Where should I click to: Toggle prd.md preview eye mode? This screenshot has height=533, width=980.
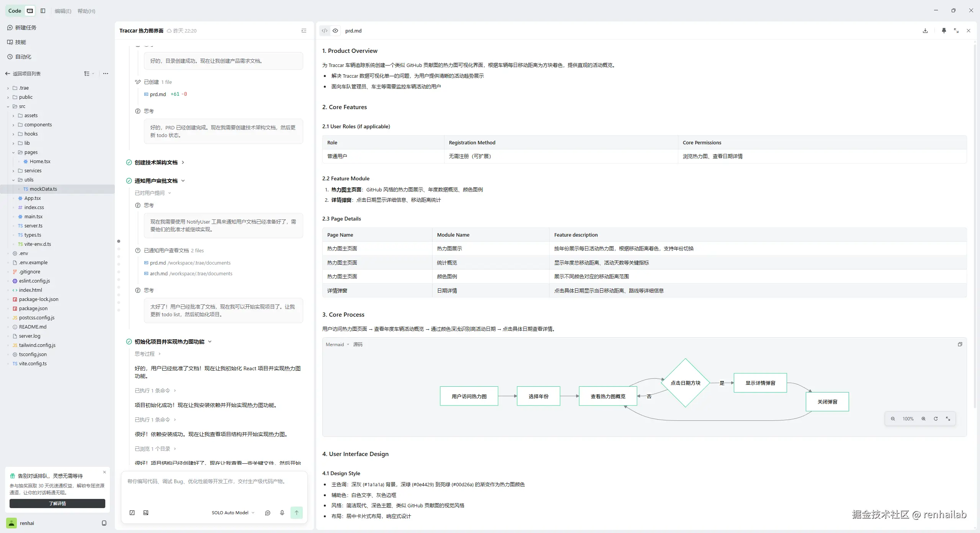point(335,31)
